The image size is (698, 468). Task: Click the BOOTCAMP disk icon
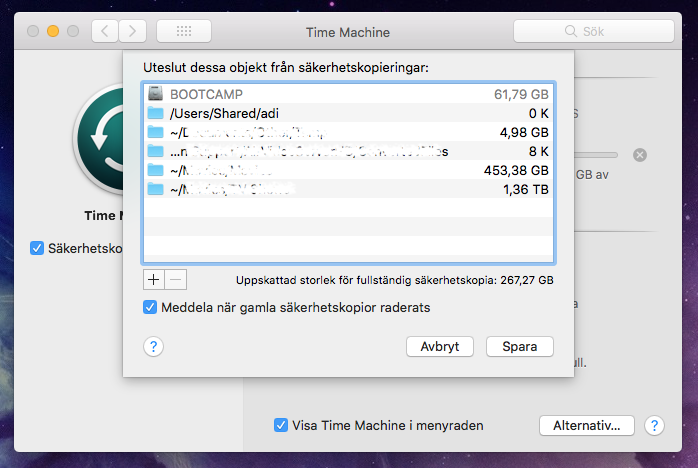pos(155,94)
